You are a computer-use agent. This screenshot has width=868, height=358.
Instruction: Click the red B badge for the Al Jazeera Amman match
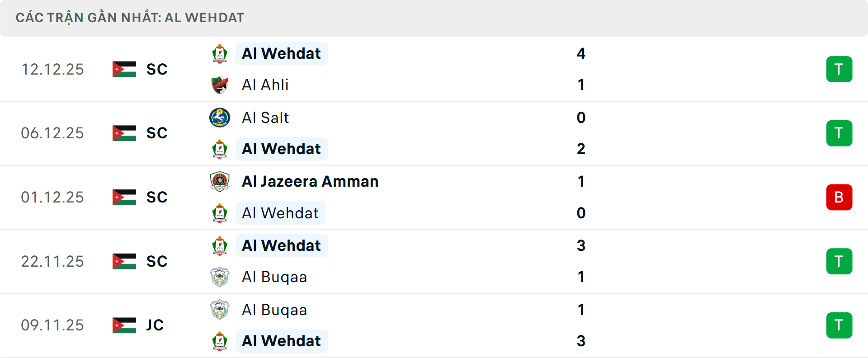coord(840,197)
